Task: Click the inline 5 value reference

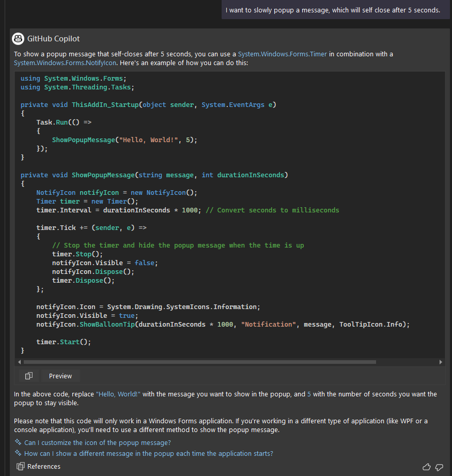Action: [309, 394]
